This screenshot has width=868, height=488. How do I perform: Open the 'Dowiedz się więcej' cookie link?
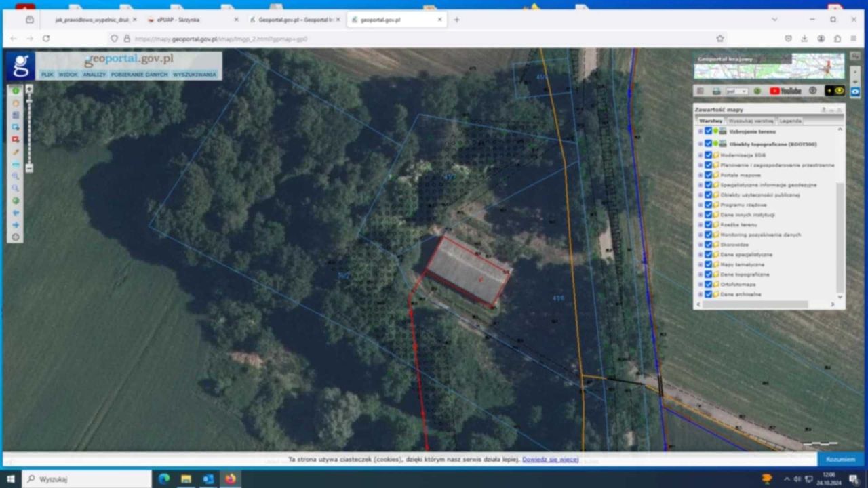[550, 460]
